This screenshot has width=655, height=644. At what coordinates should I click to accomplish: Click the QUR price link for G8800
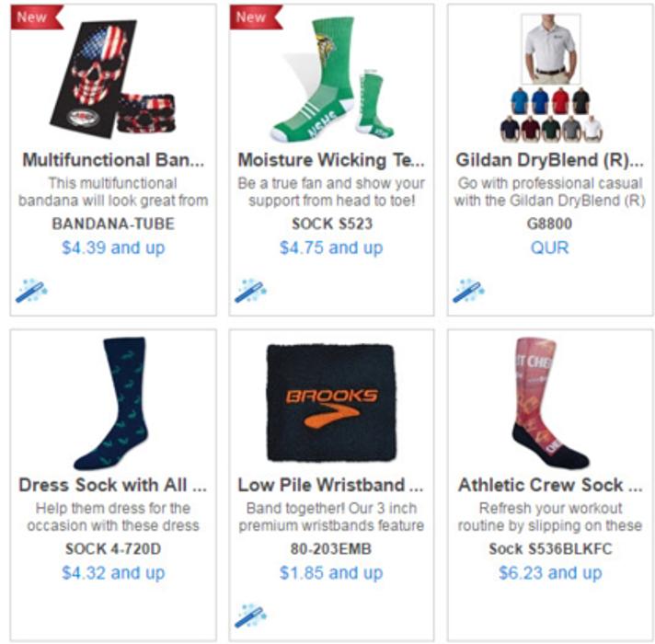click(x=550, y=247)
